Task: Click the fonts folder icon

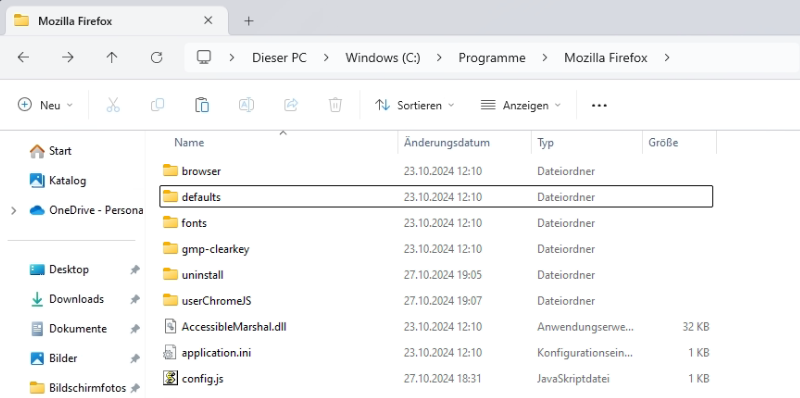Action: tap(170, 222)
